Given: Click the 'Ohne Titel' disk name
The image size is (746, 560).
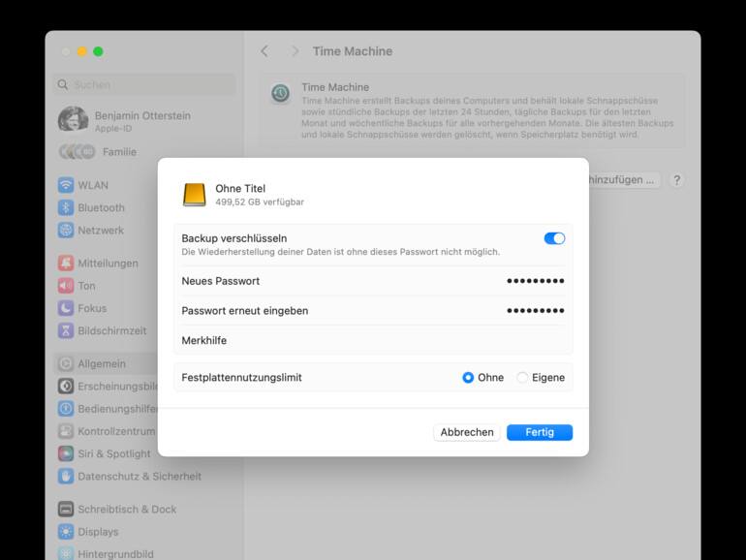Looking at the screenshot, I should (x=240, y=188).
